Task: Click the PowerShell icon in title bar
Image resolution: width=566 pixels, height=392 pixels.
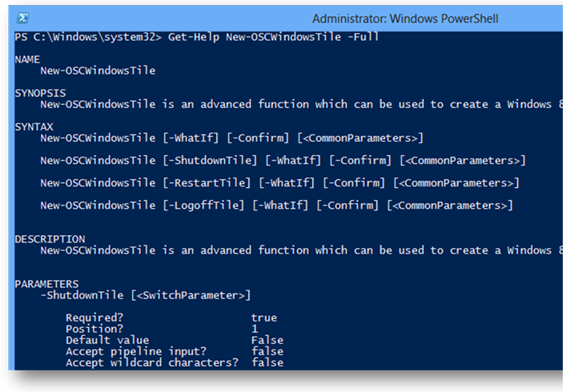Action: point(22,18)
